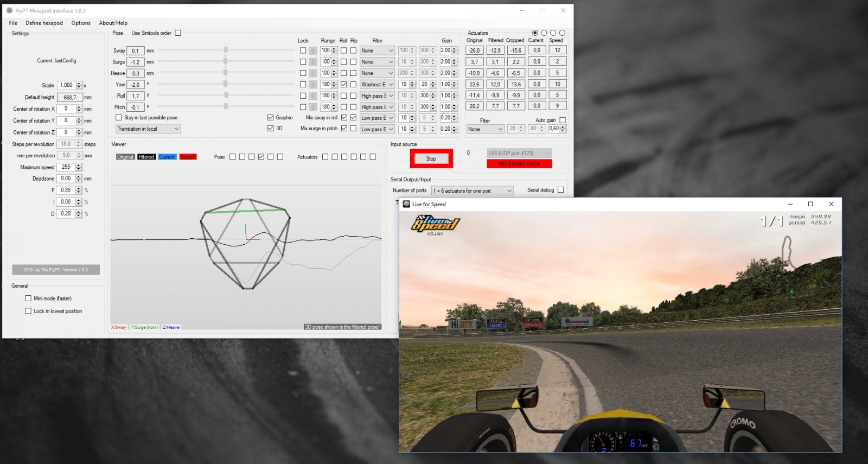Click the Yaw slider handle
The image size is (868, 464).
[226, 84]
